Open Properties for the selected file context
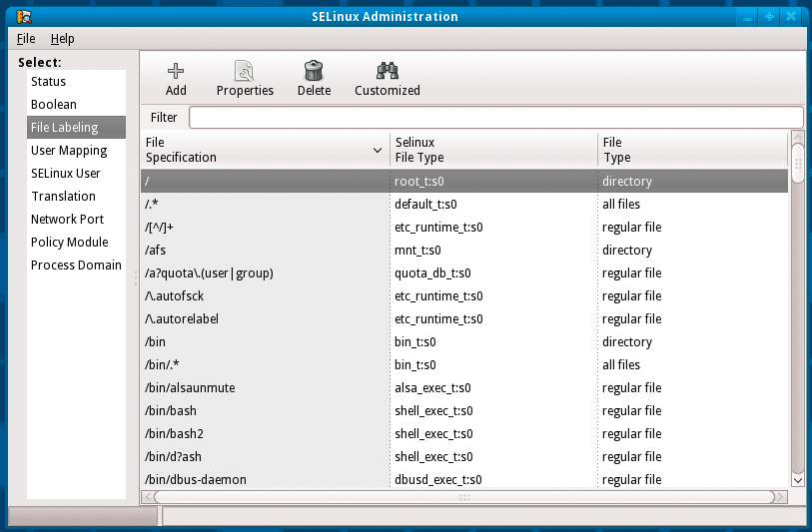Viewport: 812px width, 532px height. (x=245, y=79)
